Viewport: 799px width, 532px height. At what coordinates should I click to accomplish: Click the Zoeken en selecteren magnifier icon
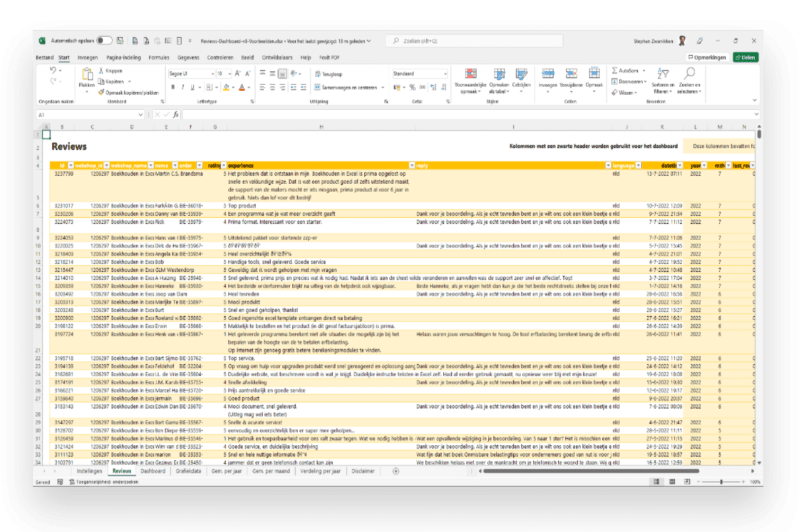click(x=689, y=74)
